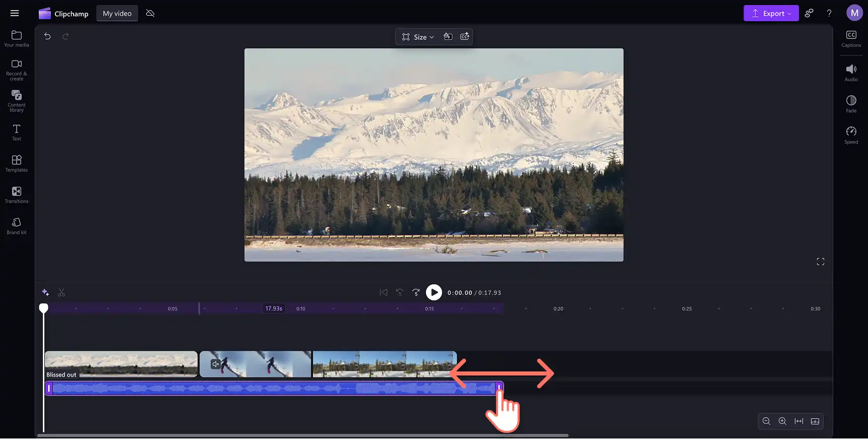Rewind five seconds
Screen dimensions: 868x441
tap(400, 292)
